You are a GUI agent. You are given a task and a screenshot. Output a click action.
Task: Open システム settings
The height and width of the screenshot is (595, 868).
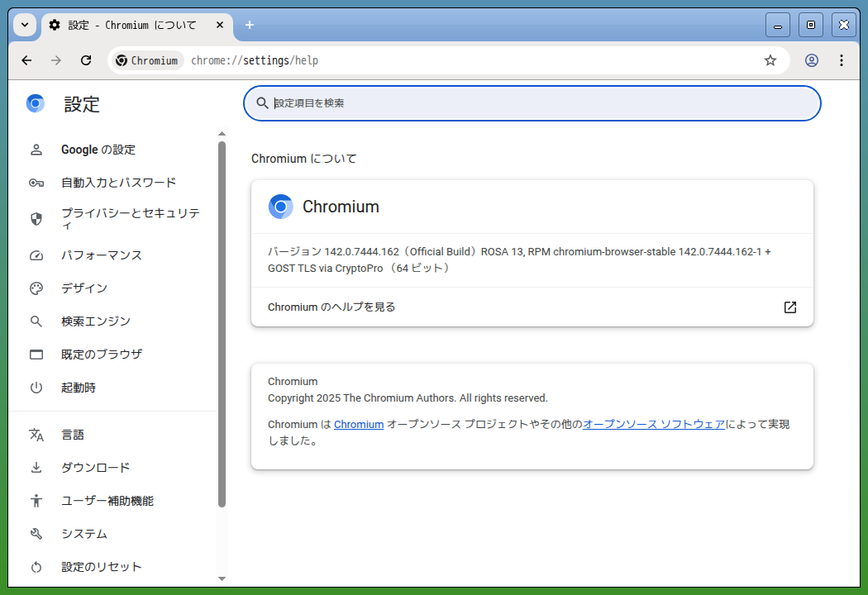(x=112, y=534)
